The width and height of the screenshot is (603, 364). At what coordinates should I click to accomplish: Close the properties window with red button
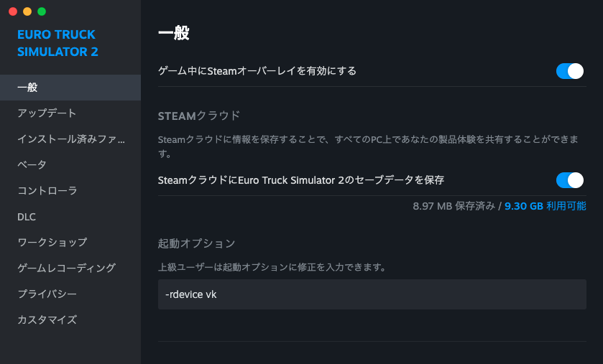[13, 11]
